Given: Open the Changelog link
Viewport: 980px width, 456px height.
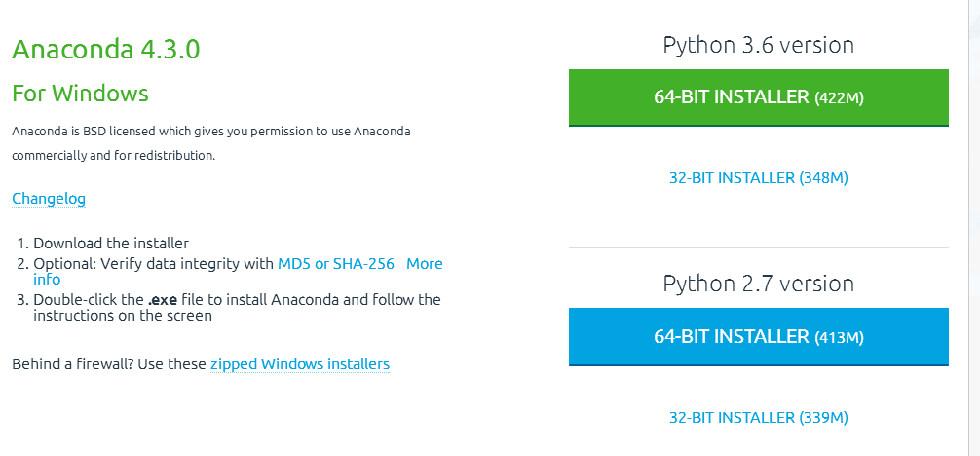Looking at the screenshot, I should pyautogui.click(x=49, y=199).
